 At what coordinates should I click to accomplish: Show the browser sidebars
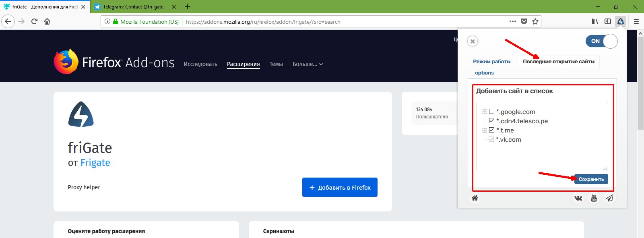608,21
